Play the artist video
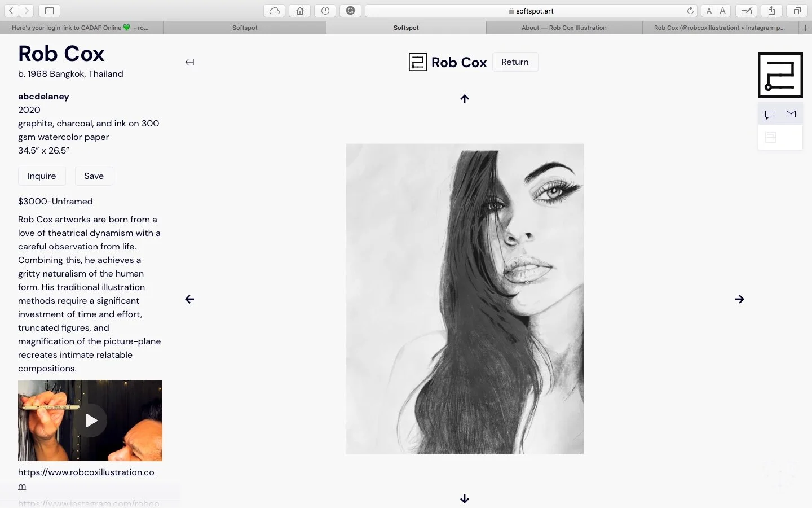The width and height of the screenshot is (812, 508). tap(90, 421)
